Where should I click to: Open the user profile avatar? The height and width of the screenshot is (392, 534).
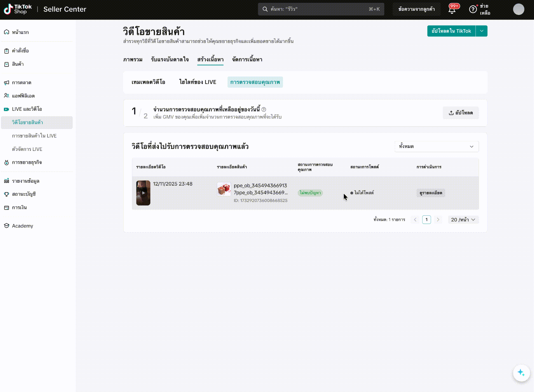click(519, 9)
